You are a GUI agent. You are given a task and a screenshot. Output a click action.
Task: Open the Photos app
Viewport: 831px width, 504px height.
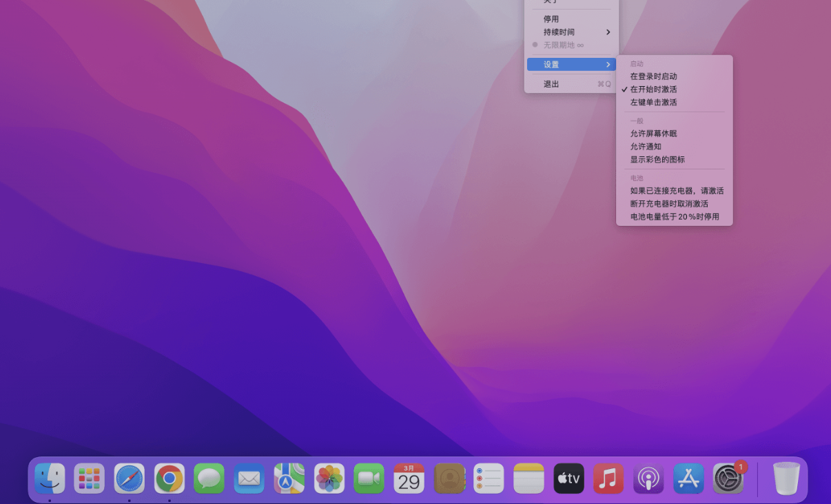329,478
